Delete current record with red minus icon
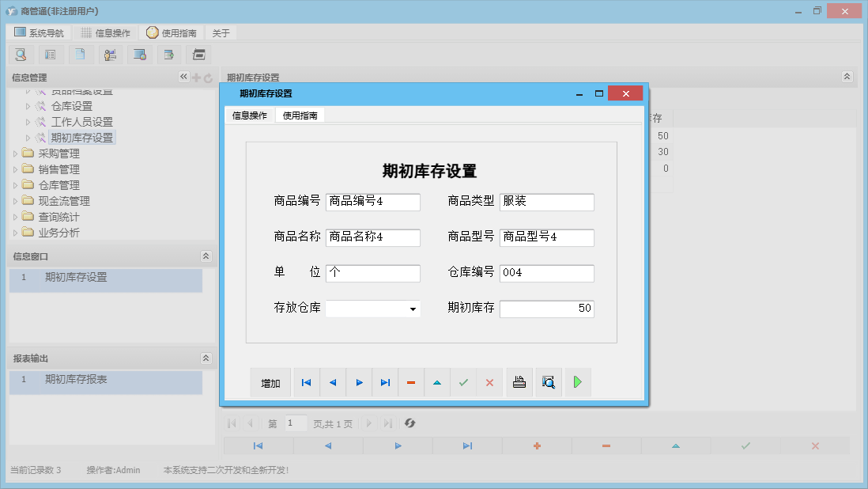868x489 pixels. point(410,382)
